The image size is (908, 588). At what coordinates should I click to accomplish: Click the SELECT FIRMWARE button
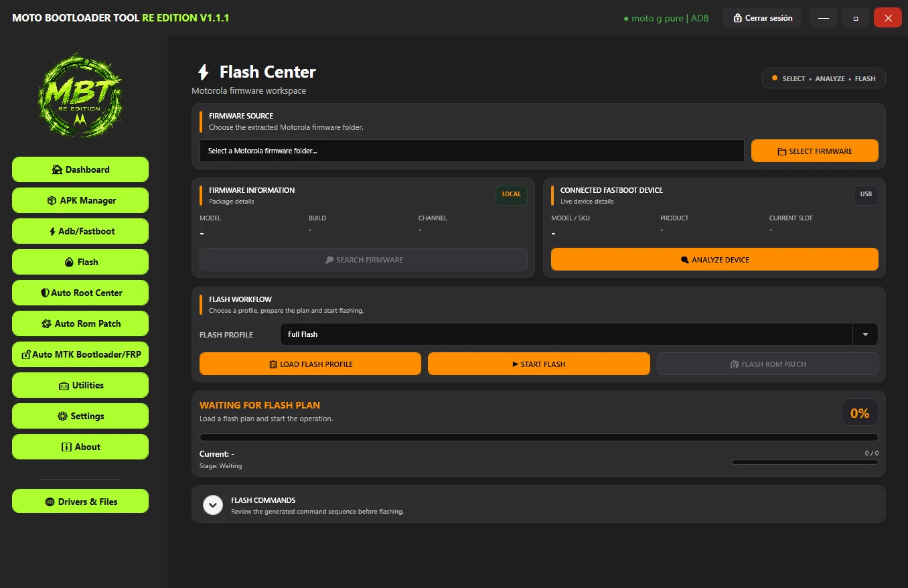pyautogui.click(x=814, y=151)
